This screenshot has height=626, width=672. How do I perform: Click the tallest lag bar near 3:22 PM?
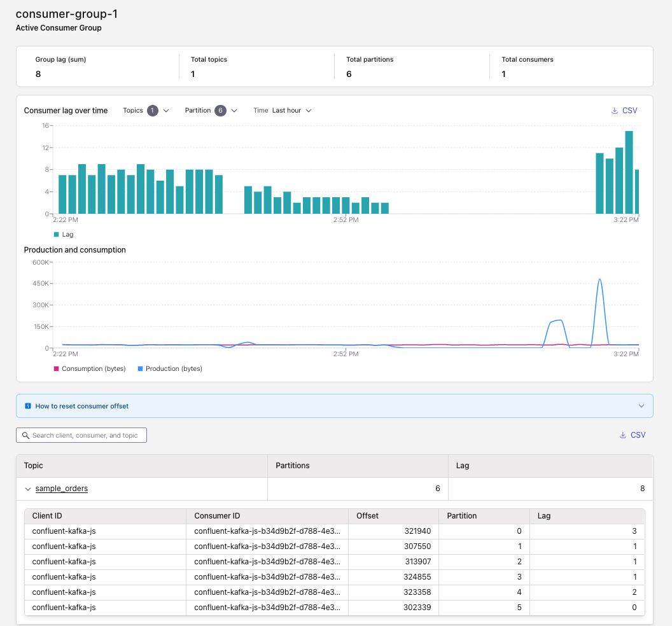(x=629, y=172)
